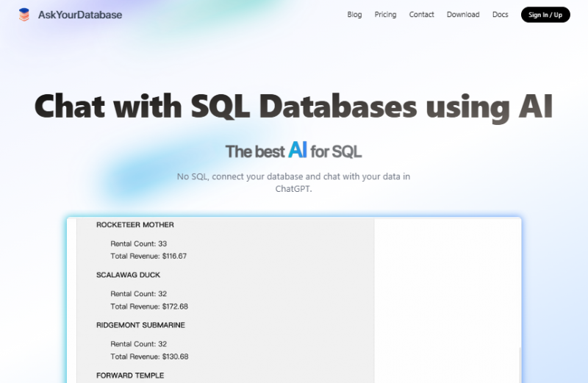
Task: Click the AskYourDatabase stacked-database logo icon
Action: (x=25, y=15)
